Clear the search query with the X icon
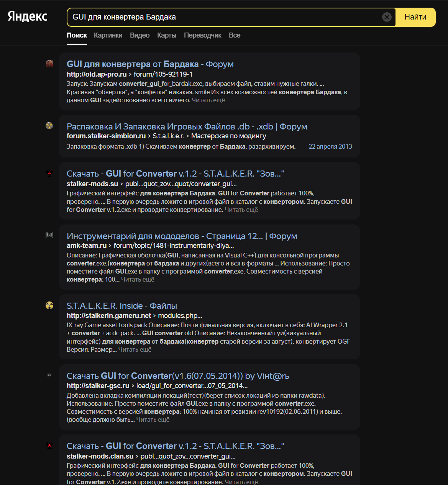Viewport: 448px width, 485px height. (387, 17)
